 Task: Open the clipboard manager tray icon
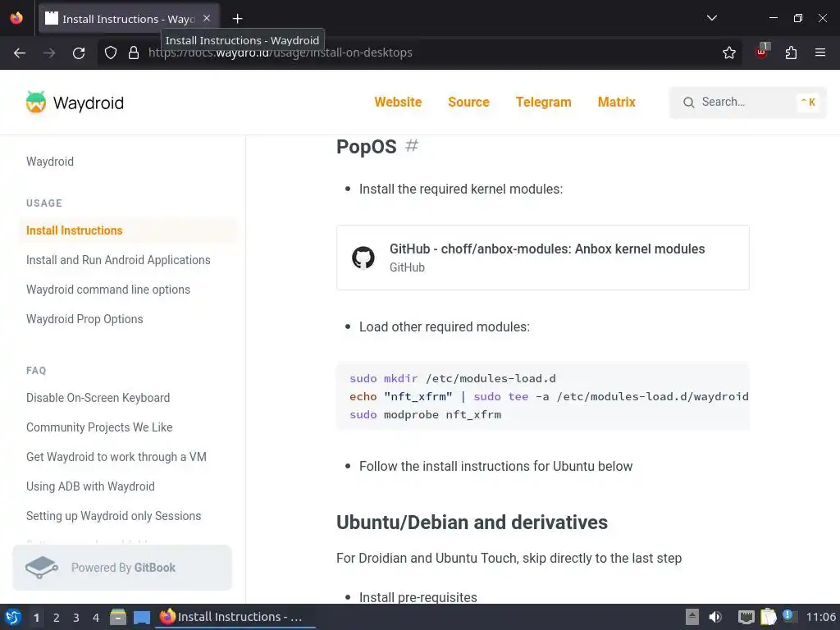coord(768,617)
